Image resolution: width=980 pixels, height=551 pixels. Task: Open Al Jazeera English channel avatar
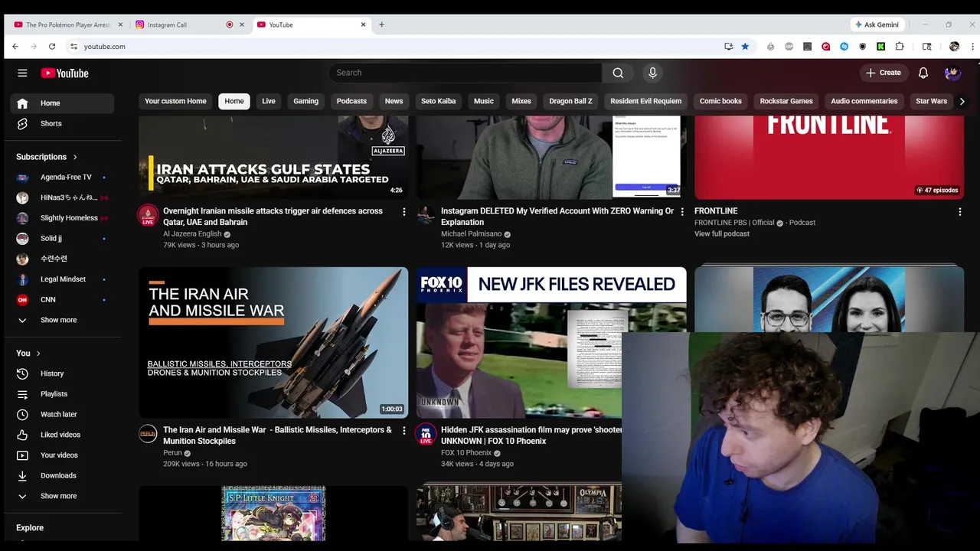[148, 215]
